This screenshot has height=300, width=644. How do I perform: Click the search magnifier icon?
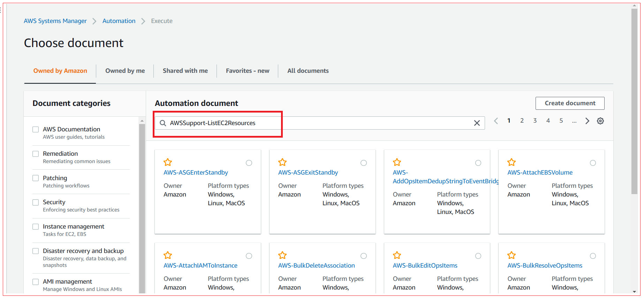click(x=163, y=123)
